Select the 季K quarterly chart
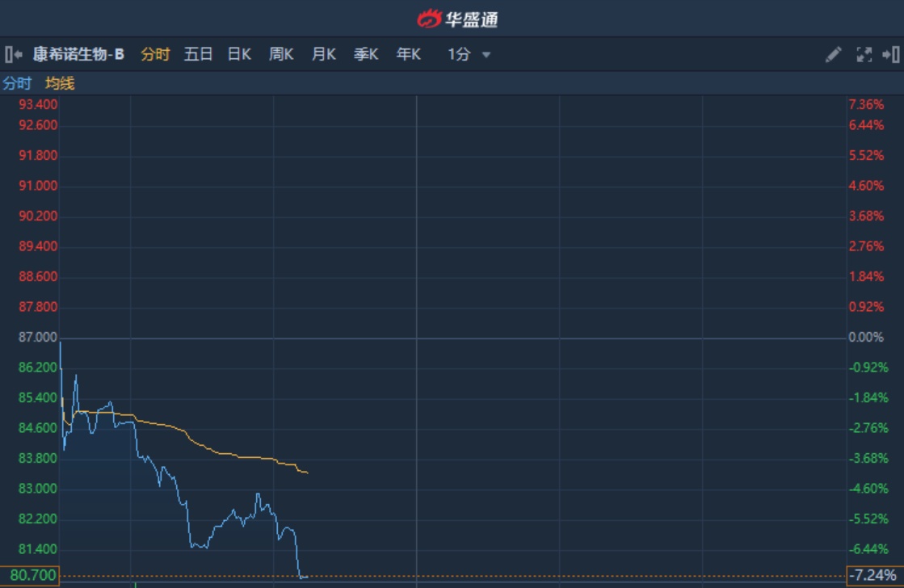The height and width of the screenshot is (588, 904). (x=366, y=55)
